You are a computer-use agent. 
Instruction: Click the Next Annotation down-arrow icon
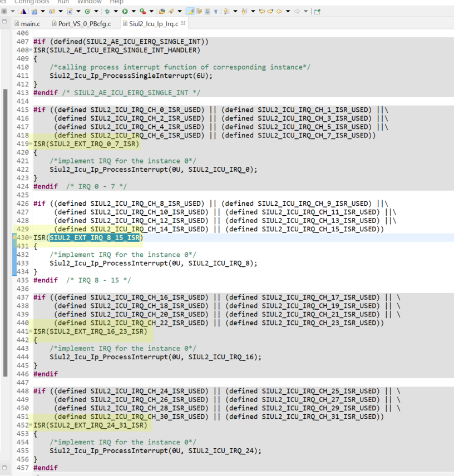pyautogui.click(x=226, y=12)
